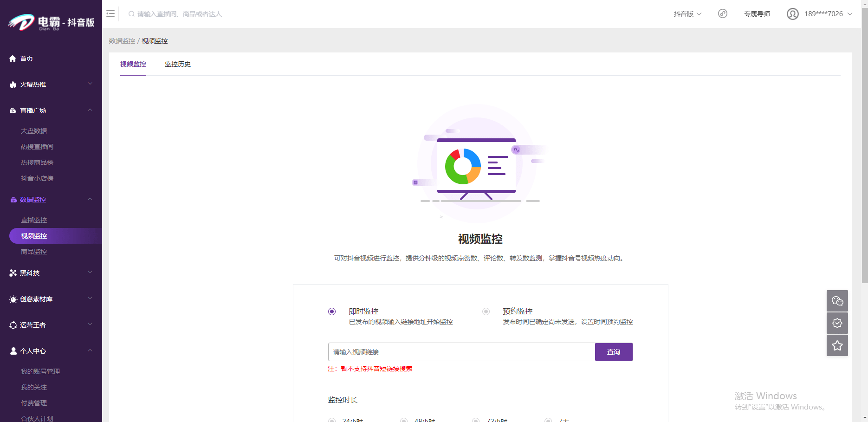Switch to the 监控历史 tab

click(177, 64)
